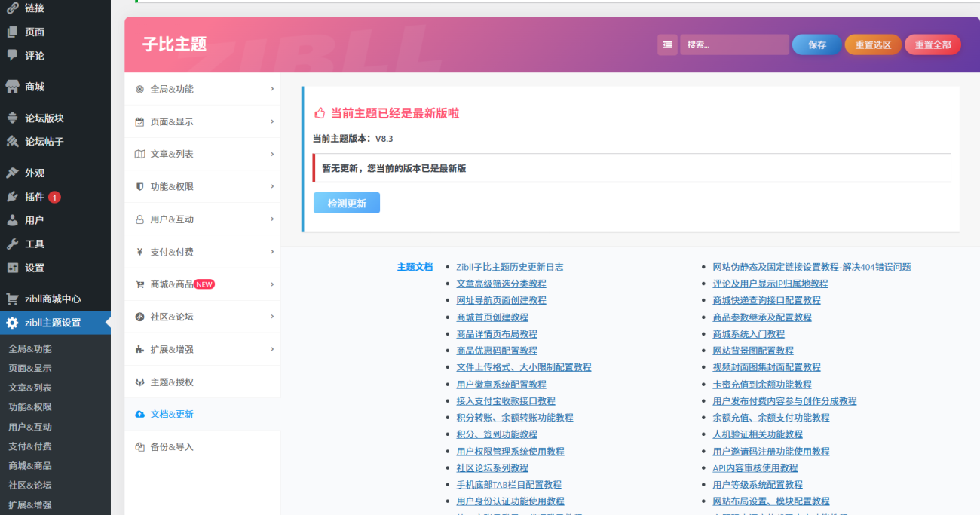
Task: Click the 论坛版块 forum icon
Action: click(12, 118)
